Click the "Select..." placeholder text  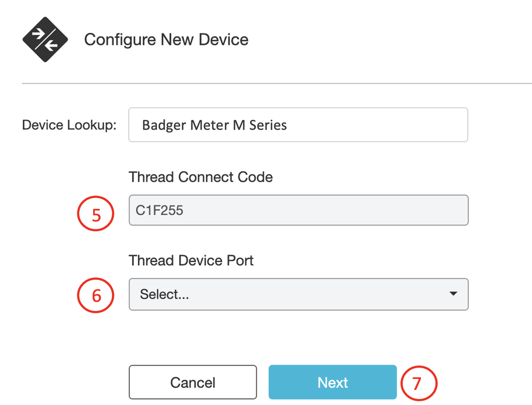coord(164,294)
